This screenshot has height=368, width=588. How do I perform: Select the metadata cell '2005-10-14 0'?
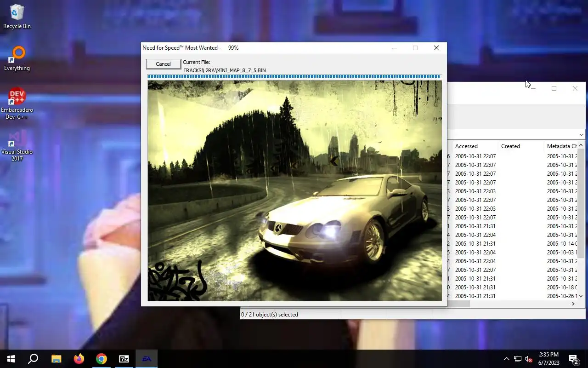[562, 243]
